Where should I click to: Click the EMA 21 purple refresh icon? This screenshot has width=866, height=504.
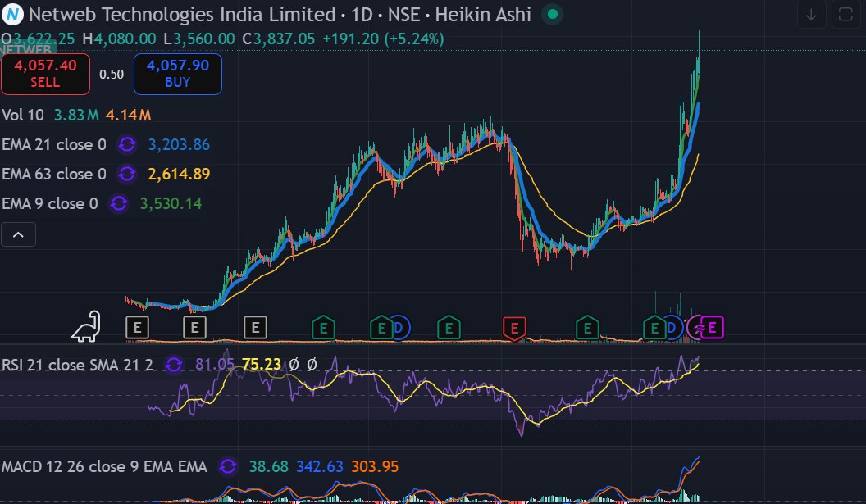tap(127, 144)
